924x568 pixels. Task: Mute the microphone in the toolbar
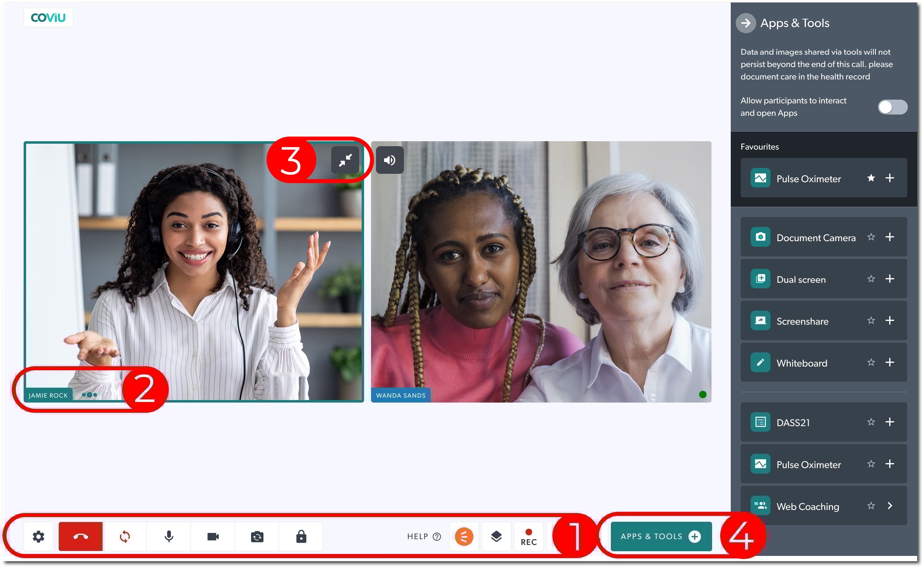[x=169, y=536]
